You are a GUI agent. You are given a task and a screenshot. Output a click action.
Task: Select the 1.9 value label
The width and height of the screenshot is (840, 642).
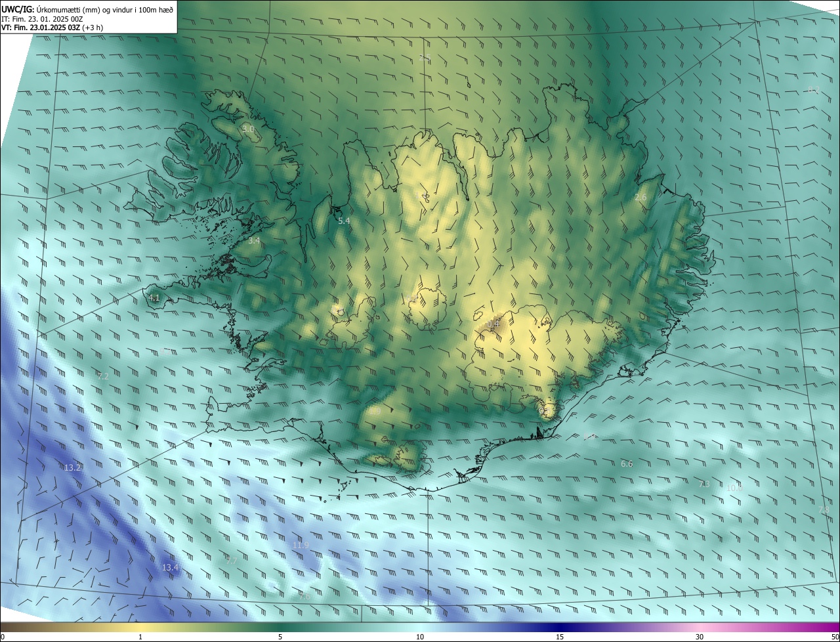click(375, 412)
